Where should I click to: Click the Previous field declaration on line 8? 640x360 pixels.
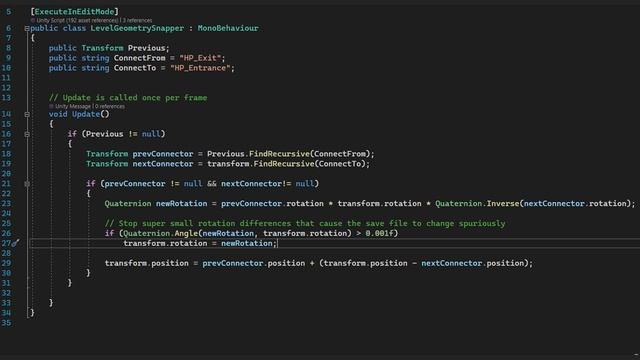click(146, 48)
